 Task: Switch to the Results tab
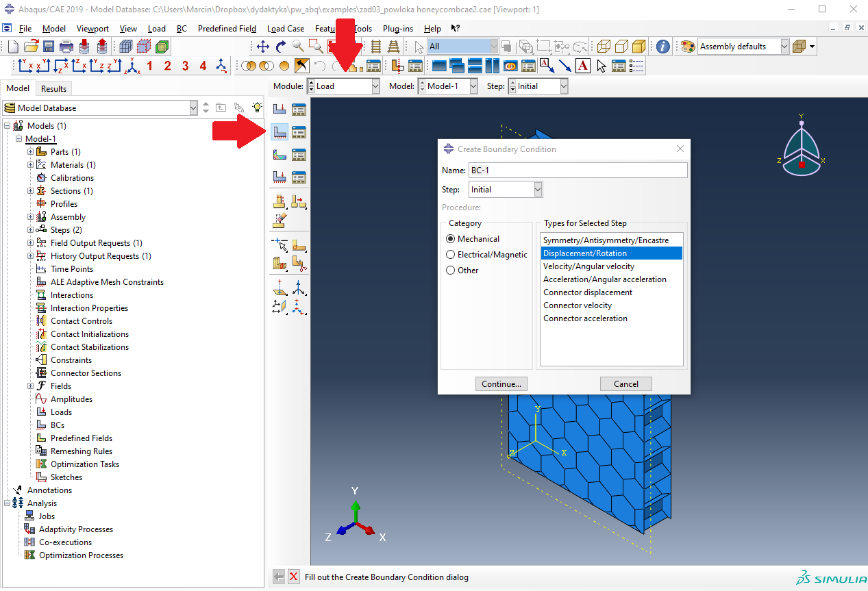point(53,88)
